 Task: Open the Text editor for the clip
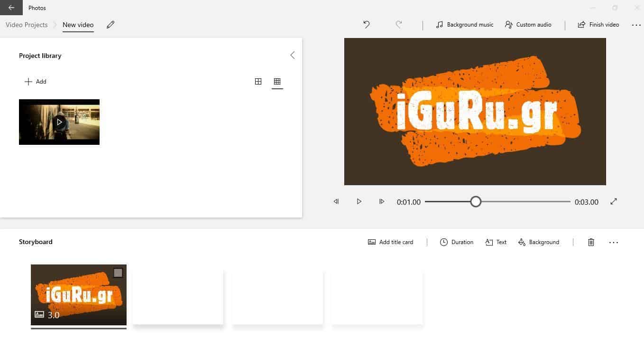click(496, 242)
